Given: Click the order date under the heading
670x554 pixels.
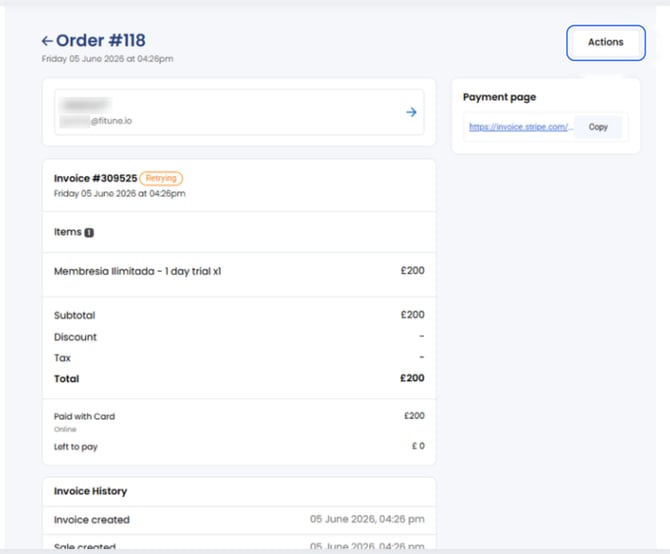Looking at the screenshot, I should pos(107,59).
